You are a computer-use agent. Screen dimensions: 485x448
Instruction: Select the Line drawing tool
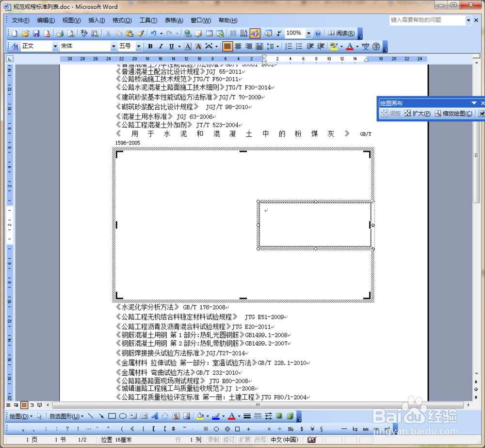[90, 416]
